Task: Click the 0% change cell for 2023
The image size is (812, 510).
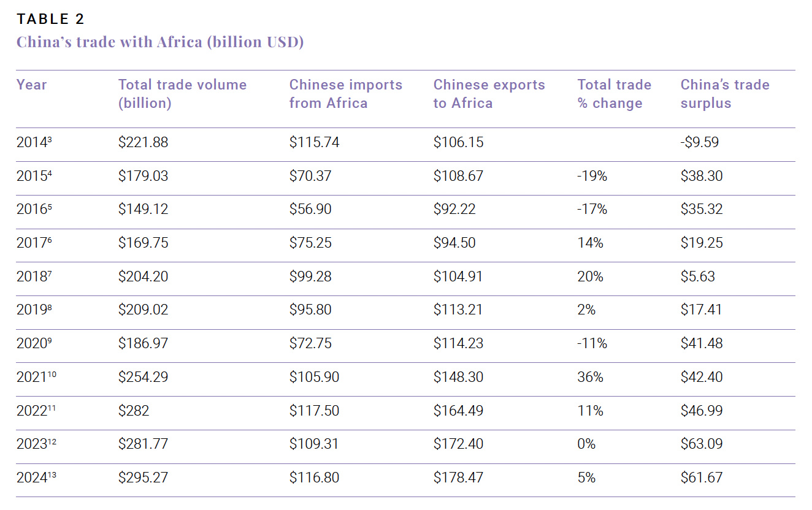Action: pyautogui.click(x=586, y=444)
